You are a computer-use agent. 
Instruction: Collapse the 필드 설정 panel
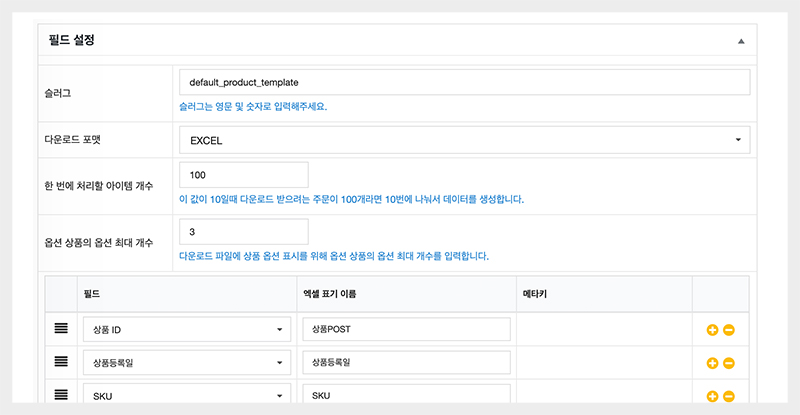(741, 41)
